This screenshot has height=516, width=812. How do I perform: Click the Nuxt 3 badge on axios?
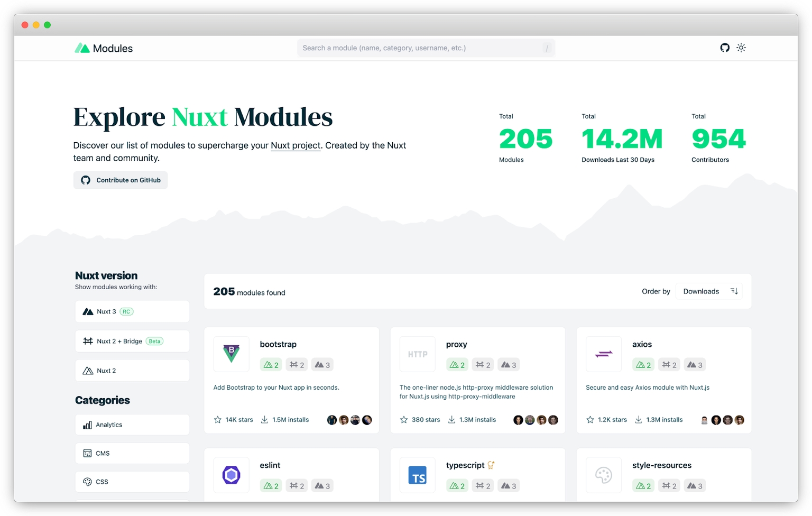tap(695, 365)
